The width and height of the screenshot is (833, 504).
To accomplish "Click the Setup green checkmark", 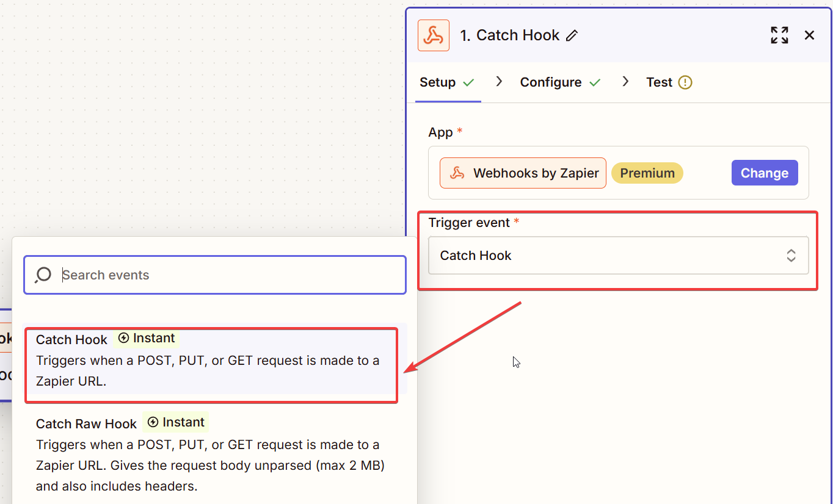I will point(468,82).
